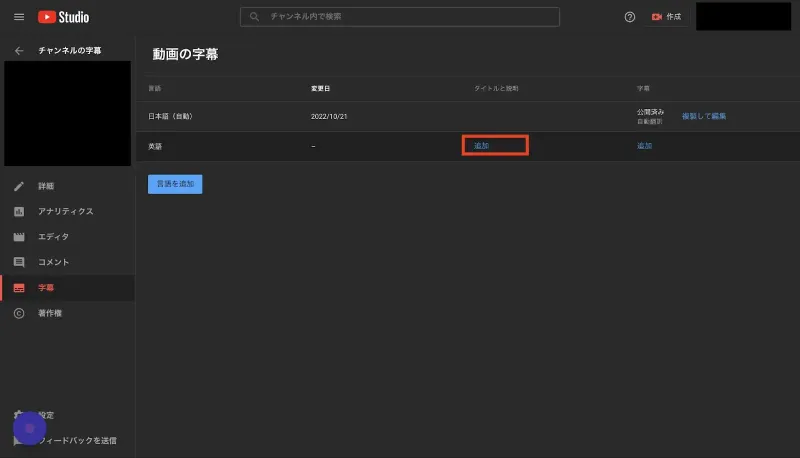Screen dimensions: 800x458
Task: Click the 字幕 subtitles icon
Action: pos(19,288)
